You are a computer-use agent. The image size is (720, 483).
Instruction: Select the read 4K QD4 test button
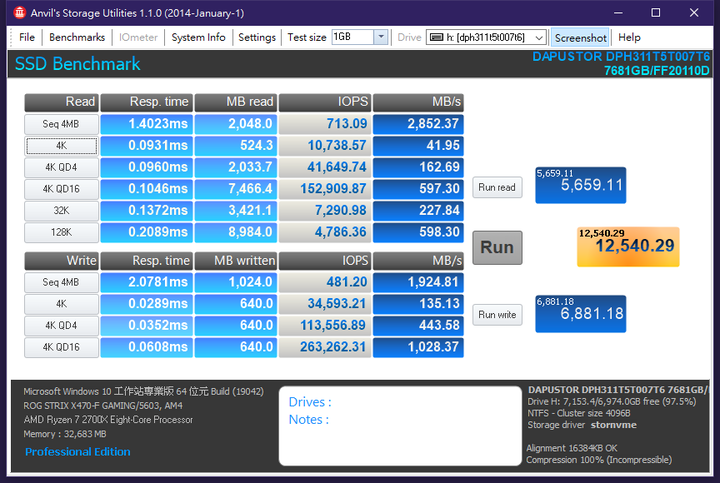tap(61, 167)
